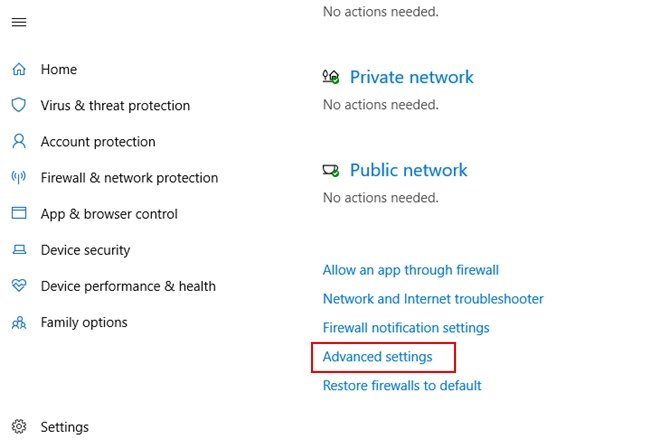Image resolution: width=650 pixels, height=448 pixels.
Task: Click Restore firewalls to default
Action: click(402, 385)
